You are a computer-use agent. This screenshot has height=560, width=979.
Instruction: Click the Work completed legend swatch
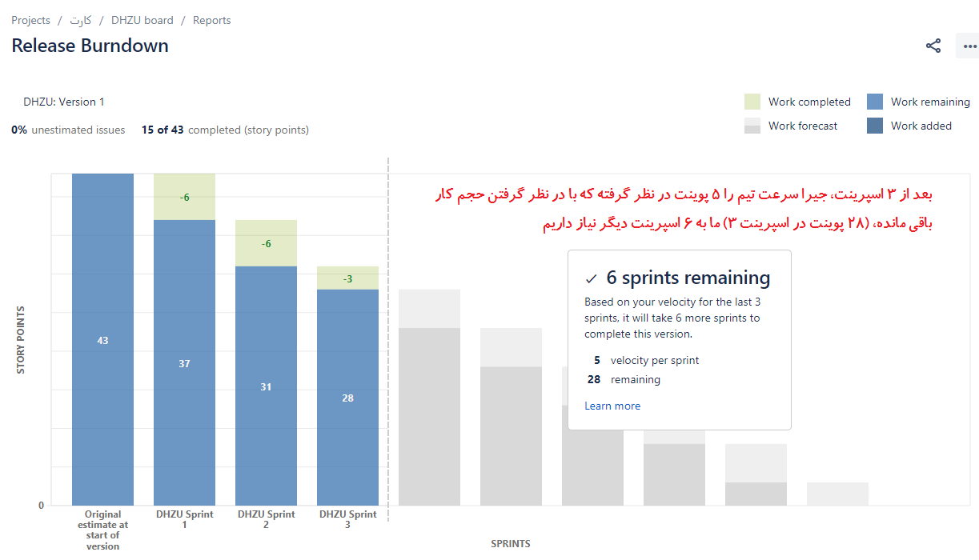click(752, 102)
